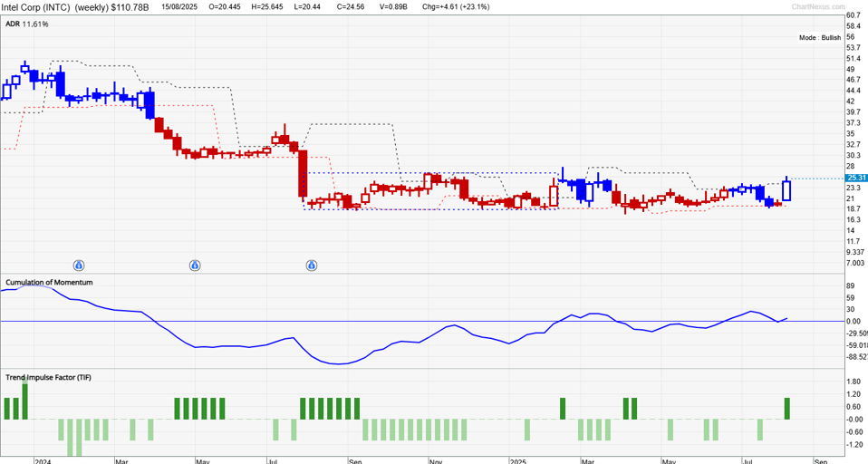
Task: Click the Cumulation of Momentum panel title
Action: click(50, 283)
